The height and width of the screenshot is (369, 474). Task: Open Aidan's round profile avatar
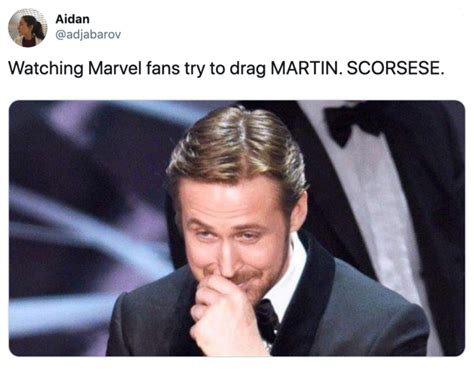coord(28,28)
